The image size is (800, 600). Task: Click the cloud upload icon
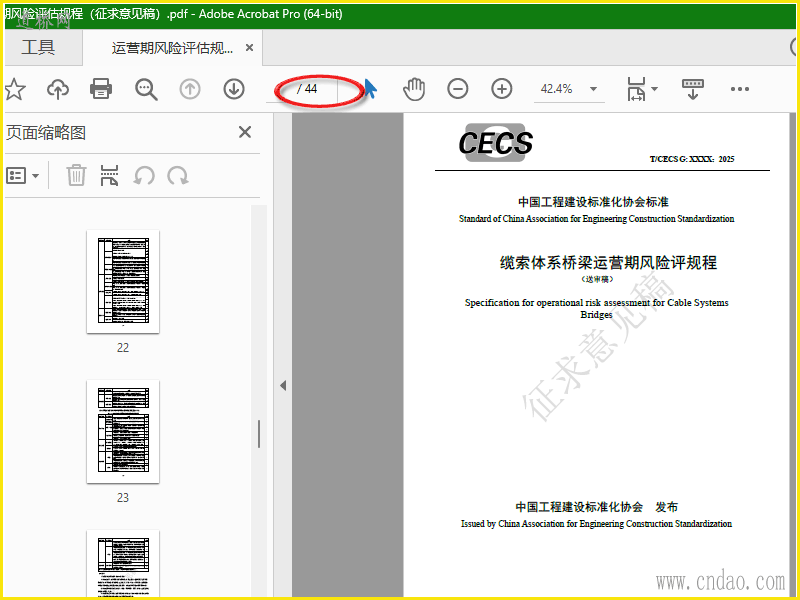coord(58,89)
